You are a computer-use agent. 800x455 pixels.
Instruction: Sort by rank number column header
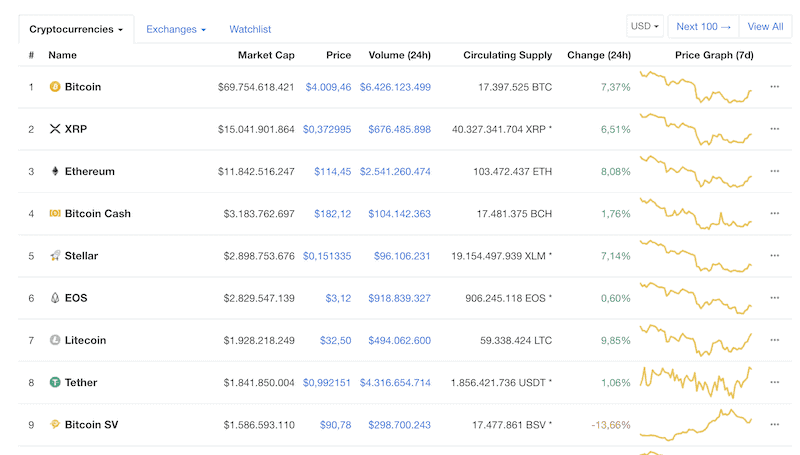(31, 55)
